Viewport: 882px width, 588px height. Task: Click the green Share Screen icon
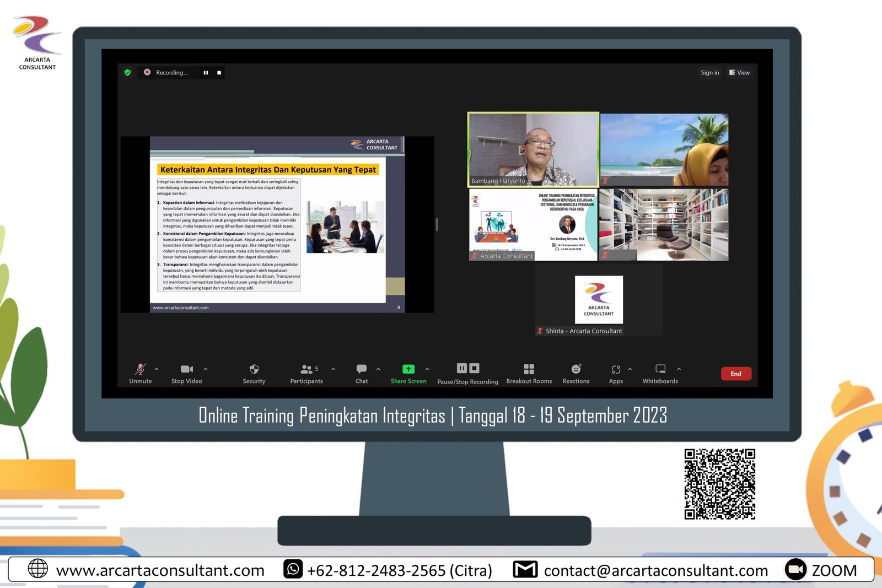point(408,369)
